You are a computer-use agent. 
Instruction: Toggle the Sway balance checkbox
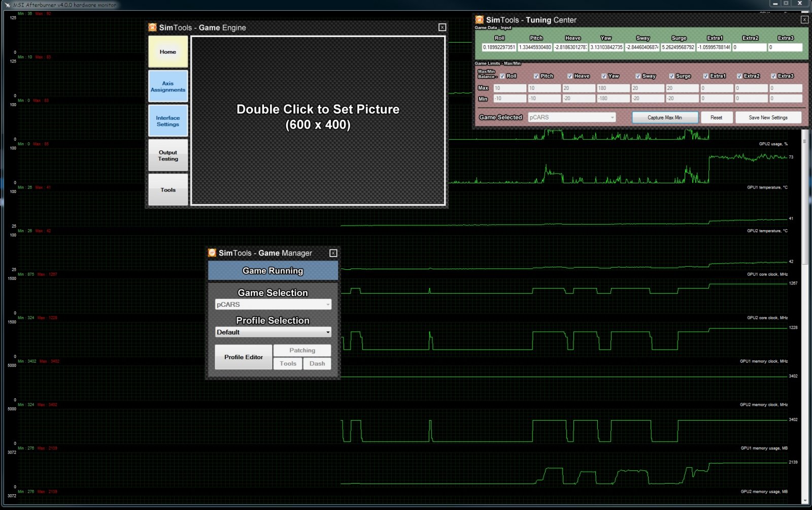pos(638,76)
